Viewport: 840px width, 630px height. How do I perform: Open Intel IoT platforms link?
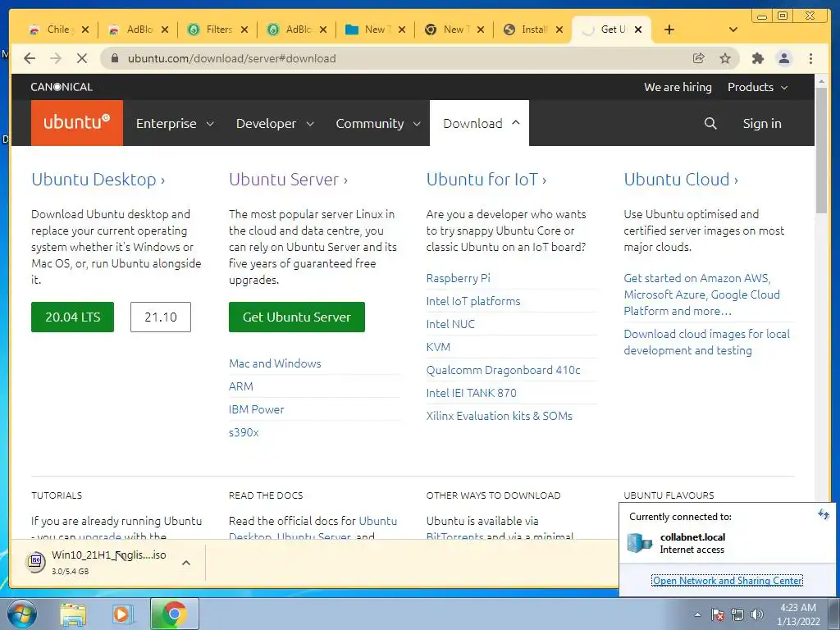[x=473, y=301]
